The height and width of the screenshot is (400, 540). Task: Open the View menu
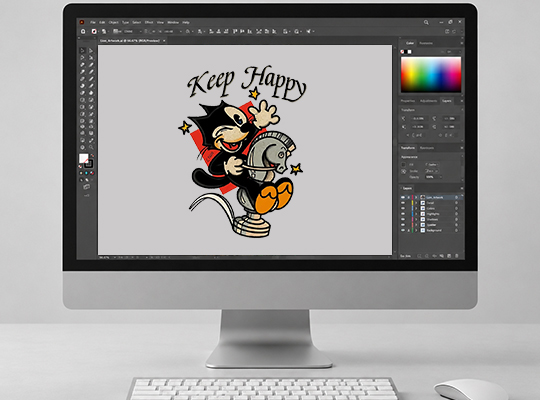(x=160, y=22)
